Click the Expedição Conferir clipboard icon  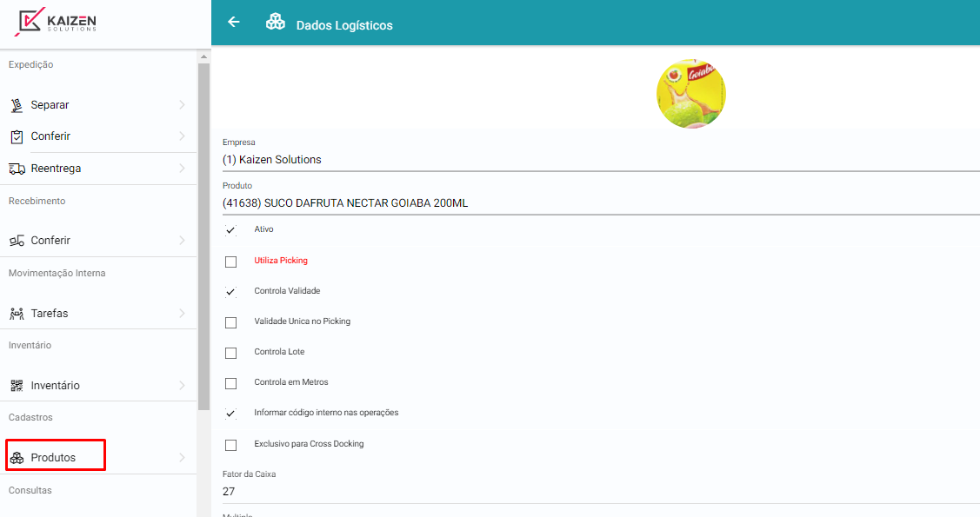(x=17, y=136)
